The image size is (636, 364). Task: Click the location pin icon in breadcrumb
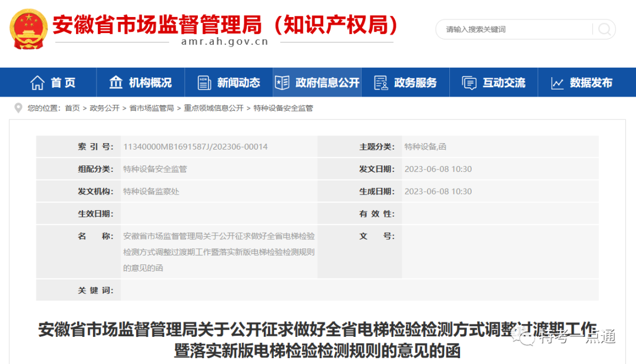click(x=18, y=108)
